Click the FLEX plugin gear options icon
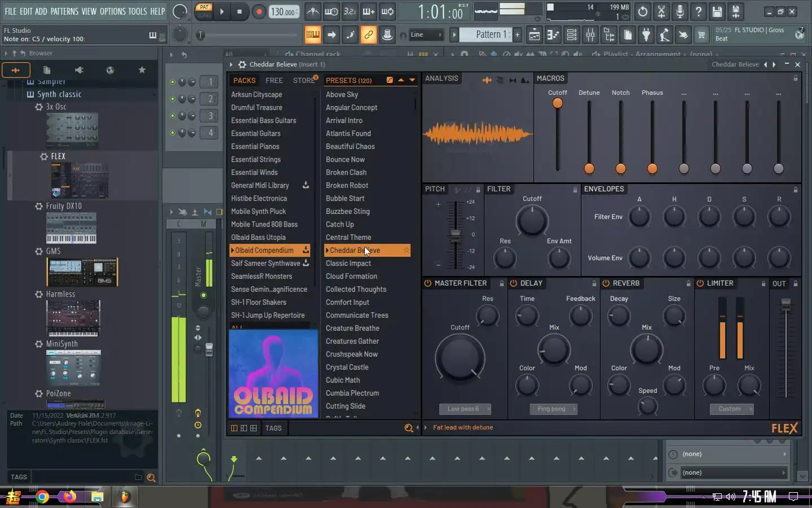Image resolution: width=812 pixels, height=508 pixels. [242, 64]
